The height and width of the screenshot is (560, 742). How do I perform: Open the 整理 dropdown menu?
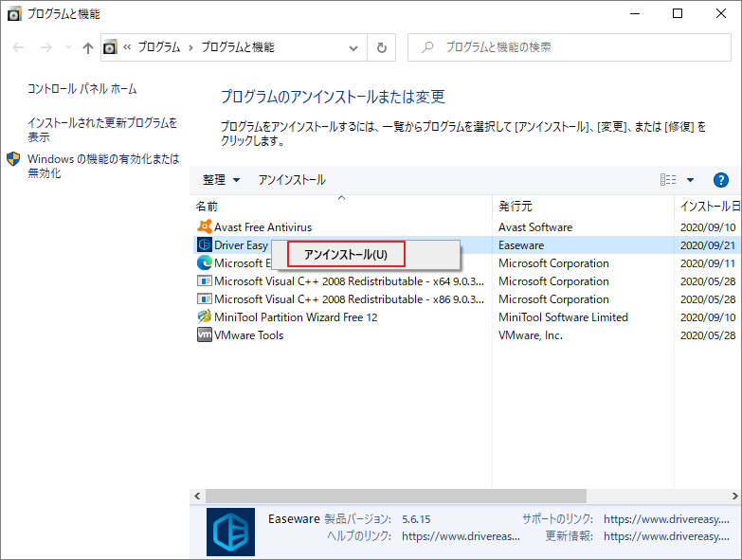point(222,180)
